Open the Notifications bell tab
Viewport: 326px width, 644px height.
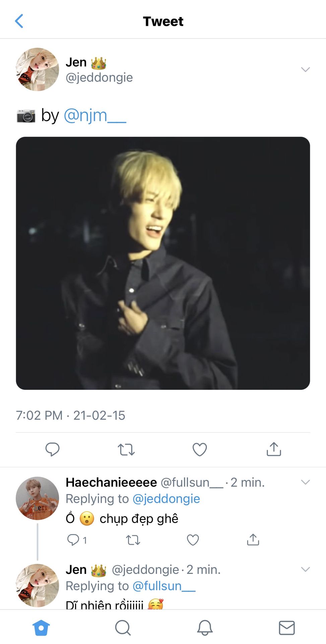tap(205, 628)
